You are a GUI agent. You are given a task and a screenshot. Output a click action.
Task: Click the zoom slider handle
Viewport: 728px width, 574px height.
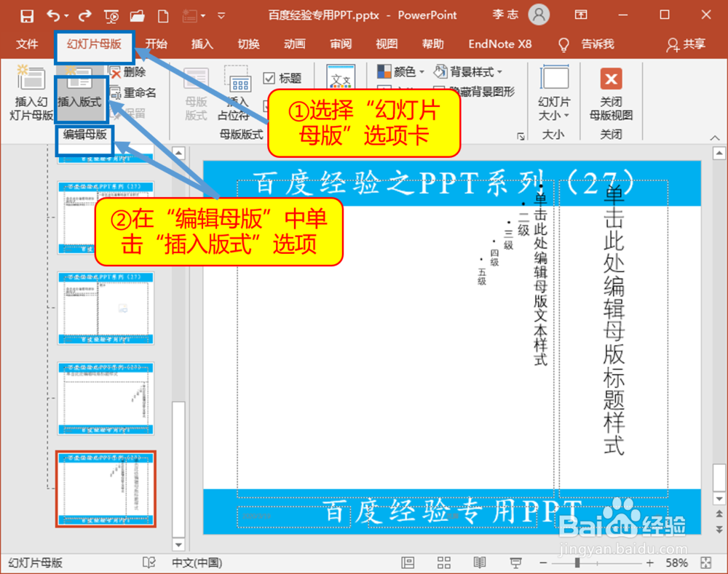coord(577,563)
